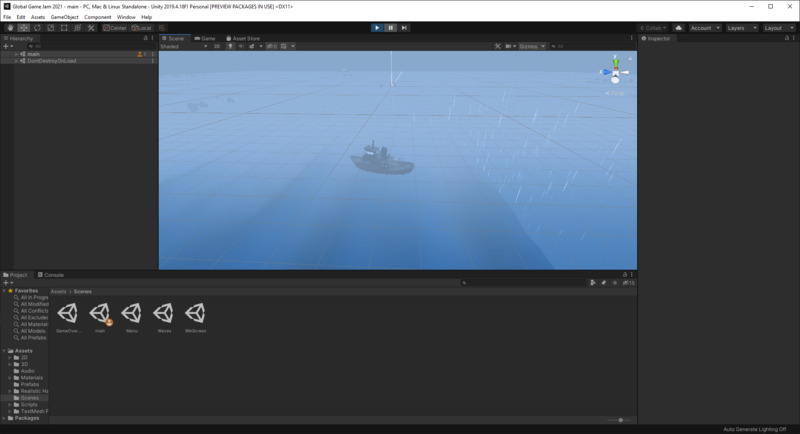The image size is (800, 434).
Task: Switch to the Game tab
Action: [x=206, y=38]
